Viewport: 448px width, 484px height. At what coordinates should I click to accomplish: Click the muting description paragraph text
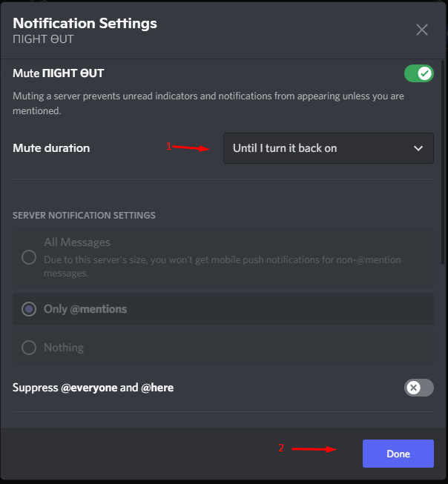tap(208, 104)
